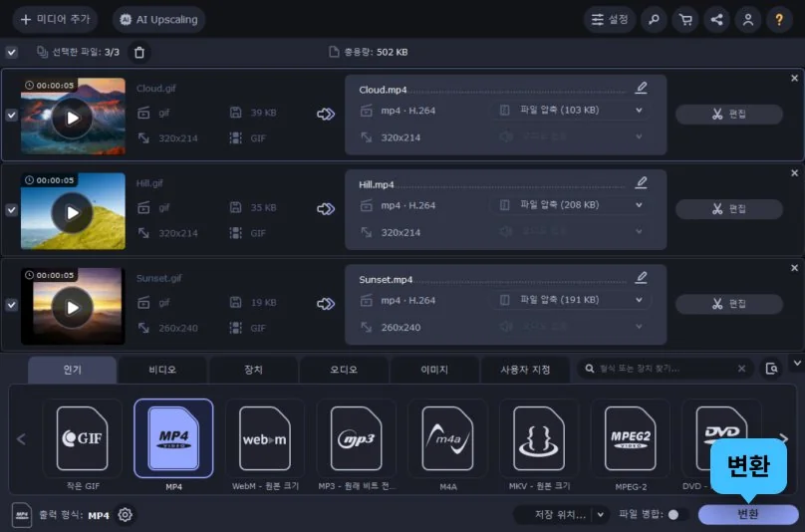Screen dimensions: 805x532
Task: Remove Hill.gif with its X button
Action: tap(794, 173)
